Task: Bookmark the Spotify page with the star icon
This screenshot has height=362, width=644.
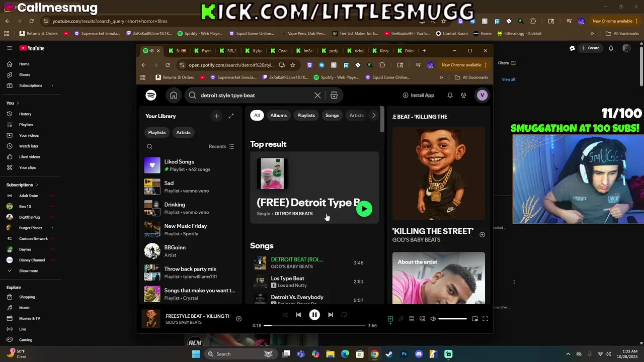Action: pyautogui.click(x=293, y=65)
